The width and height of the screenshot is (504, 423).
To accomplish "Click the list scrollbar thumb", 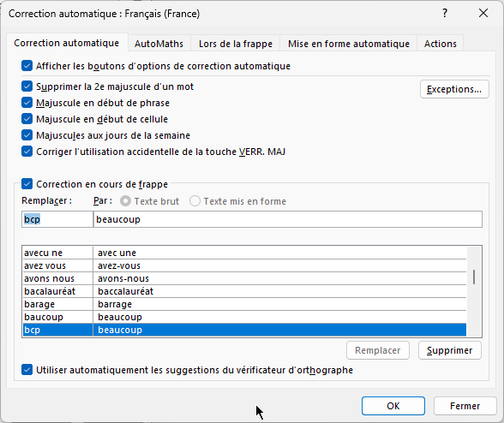I will click(x=474, y=277).
